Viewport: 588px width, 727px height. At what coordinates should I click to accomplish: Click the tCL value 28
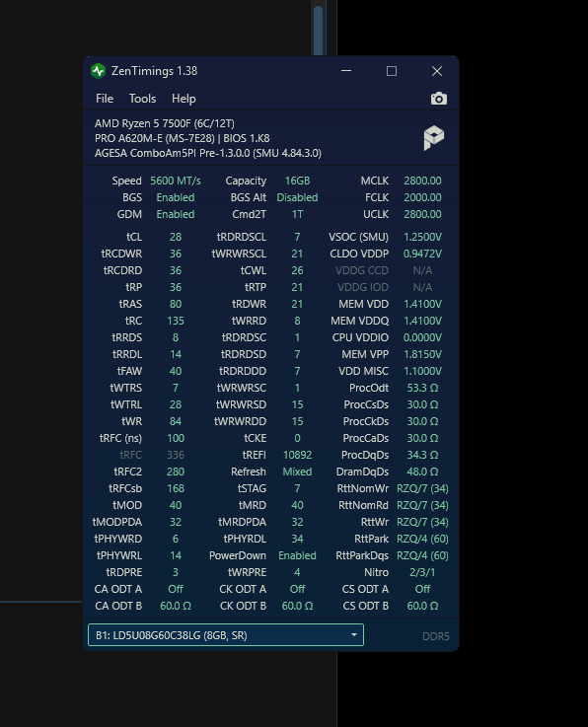pyautogui.click(x=176, y=237)
